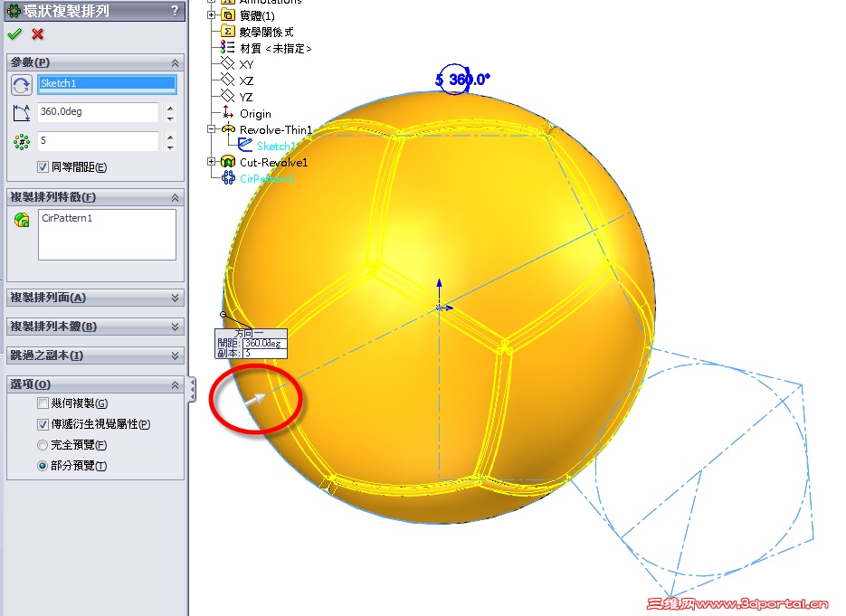Expand the 實體(1) solid bodies folder node
Image resolution: width=846 pixels, height=616 pixels.
tap(212, 15)
